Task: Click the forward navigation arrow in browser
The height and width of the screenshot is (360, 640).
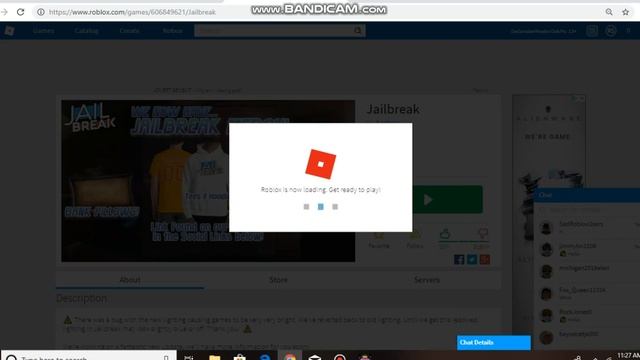Action: (x=4, y=12)
